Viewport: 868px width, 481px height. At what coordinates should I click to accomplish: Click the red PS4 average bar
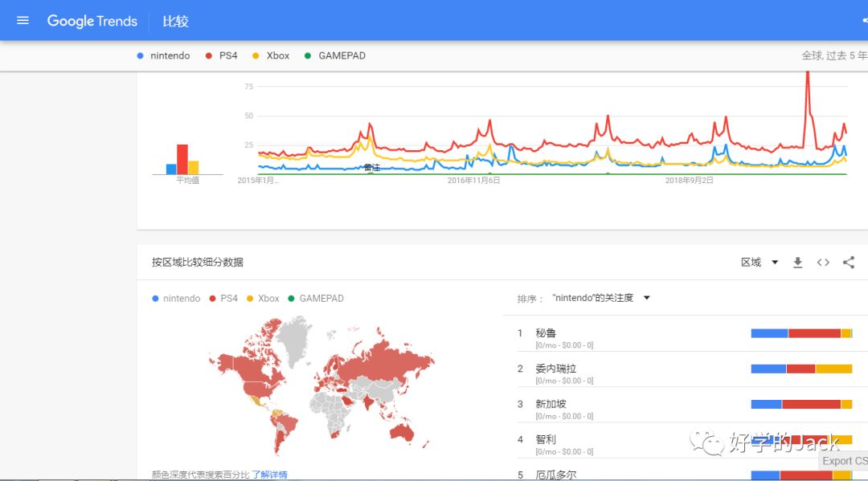[182, 159]
